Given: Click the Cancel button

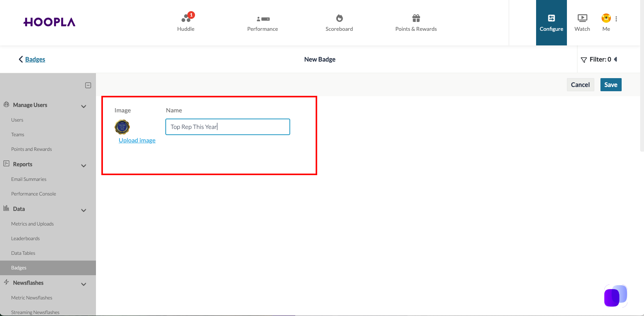Looking at the screenshot, I should [580, 85].
